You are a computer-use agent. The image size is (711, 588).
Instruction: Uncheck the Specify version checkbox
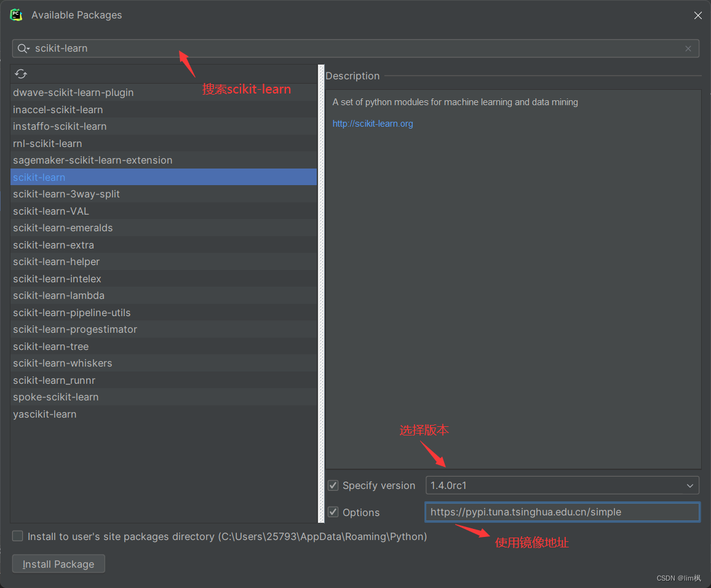coord(333,485)
